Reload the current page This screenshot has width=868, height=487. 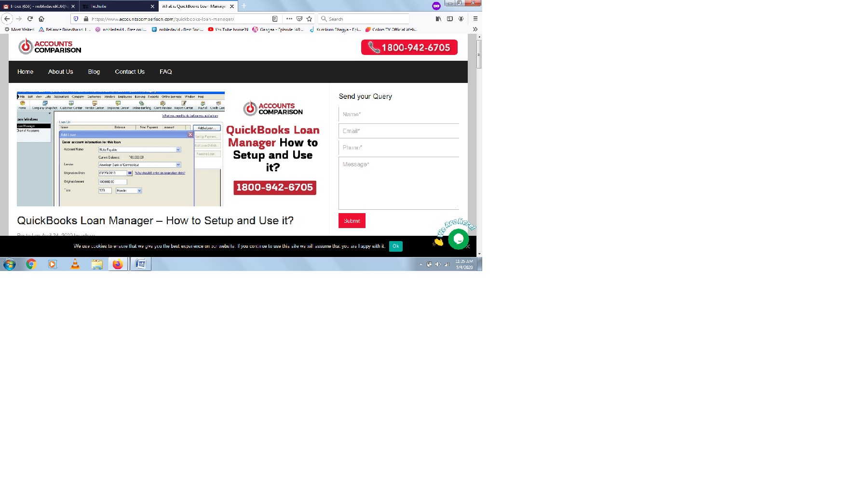tap(30, 18)
